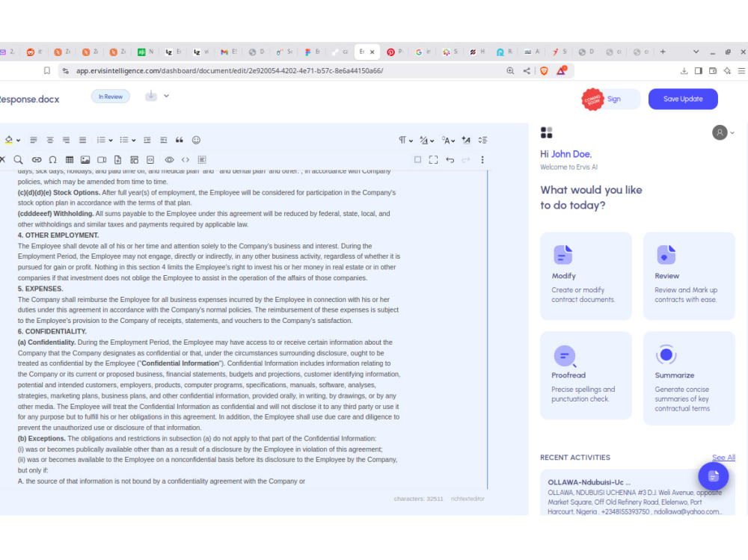Select the Proofread card
Screen dimensions: 748x560
coord(586,375)
